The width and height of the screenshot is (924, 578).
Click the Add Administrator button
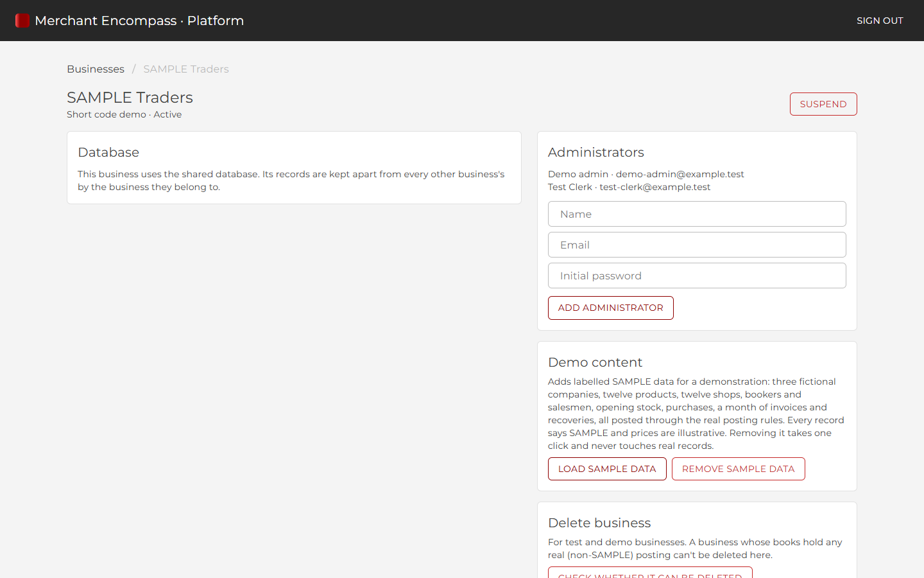(x=611, y=308)
